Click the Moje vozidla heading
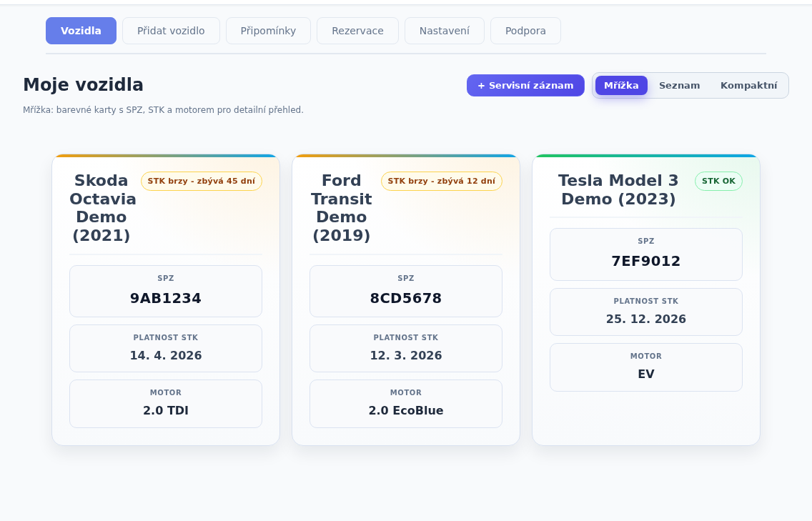 click(x=84, y=85)
